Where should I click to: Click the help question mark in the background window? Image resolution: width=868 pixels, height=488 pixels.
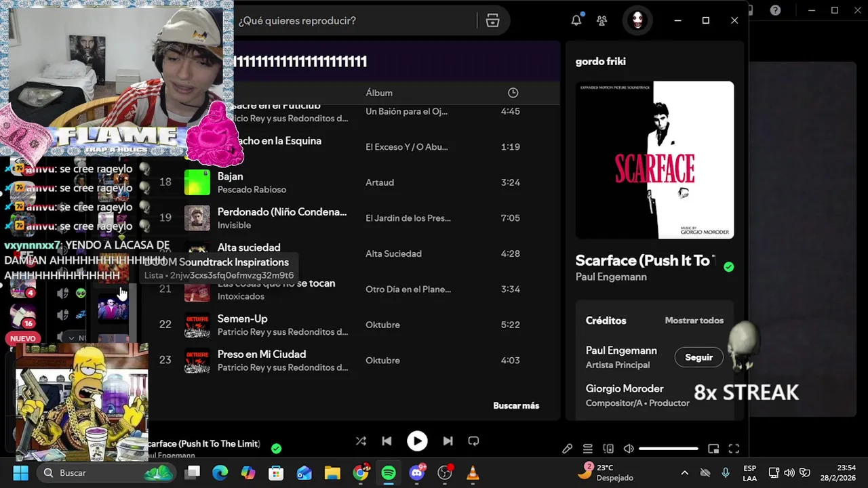775,10
